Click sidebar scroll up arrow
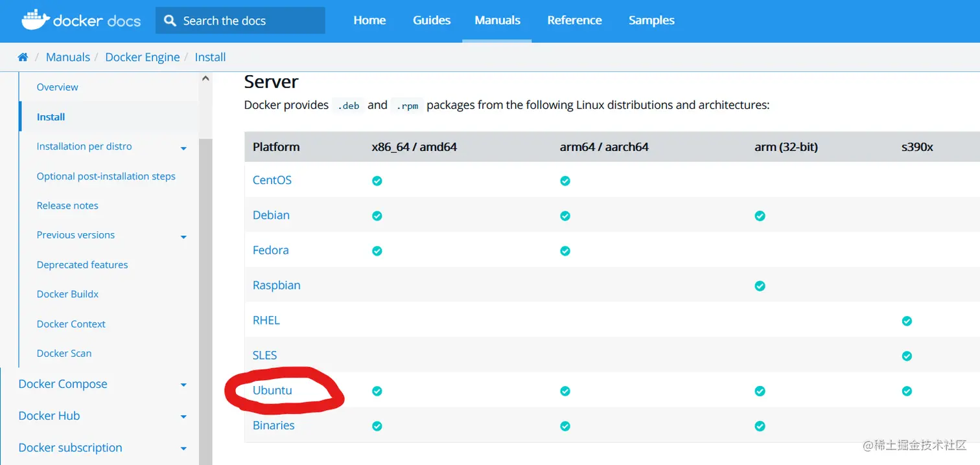Image resolution: width=980 pixels, height=465 pixels. [205, 78]
